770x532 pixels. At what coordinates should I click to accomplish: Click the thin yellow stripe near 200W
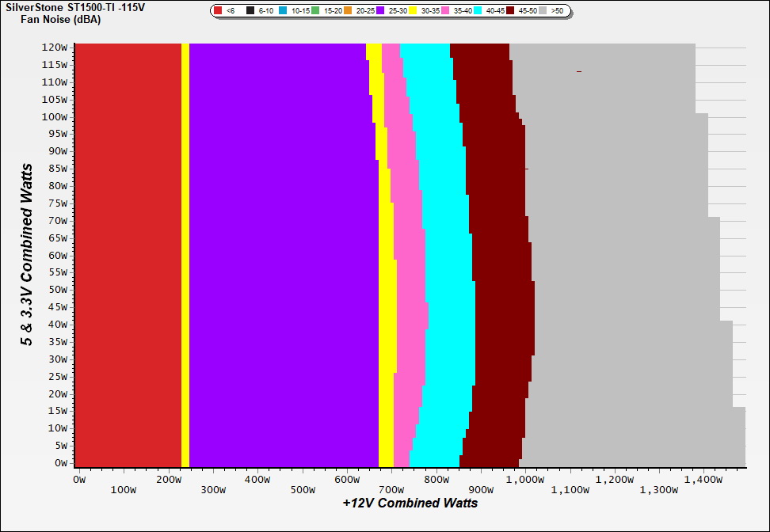tap(185, 253)
